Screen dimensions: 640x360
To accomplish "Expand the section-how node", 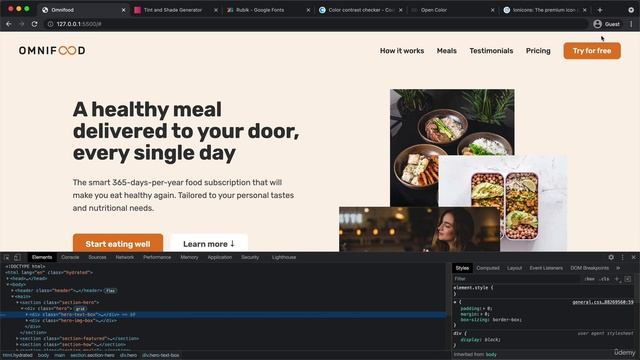I will click(x=18, y=344).
